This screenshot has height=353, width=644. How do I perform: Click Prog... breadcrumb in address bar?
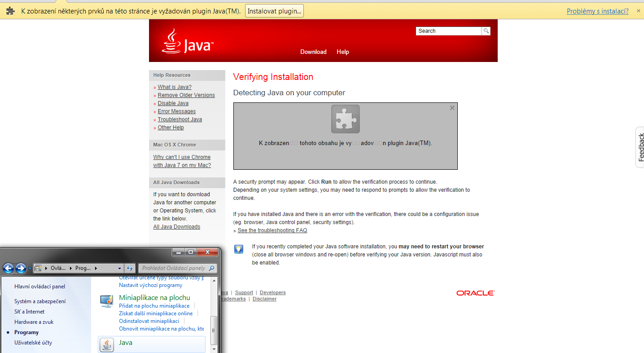click(x=83, y=268)
